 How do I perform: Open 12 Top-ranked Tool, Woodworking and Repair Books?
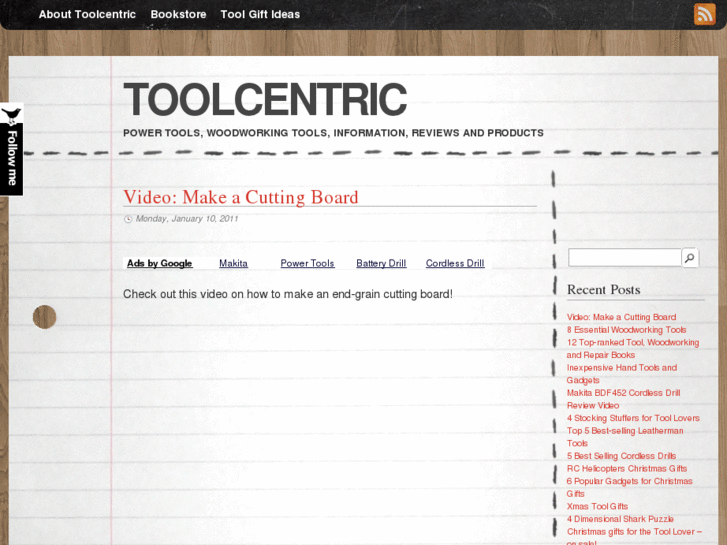[x=633, y=348]
